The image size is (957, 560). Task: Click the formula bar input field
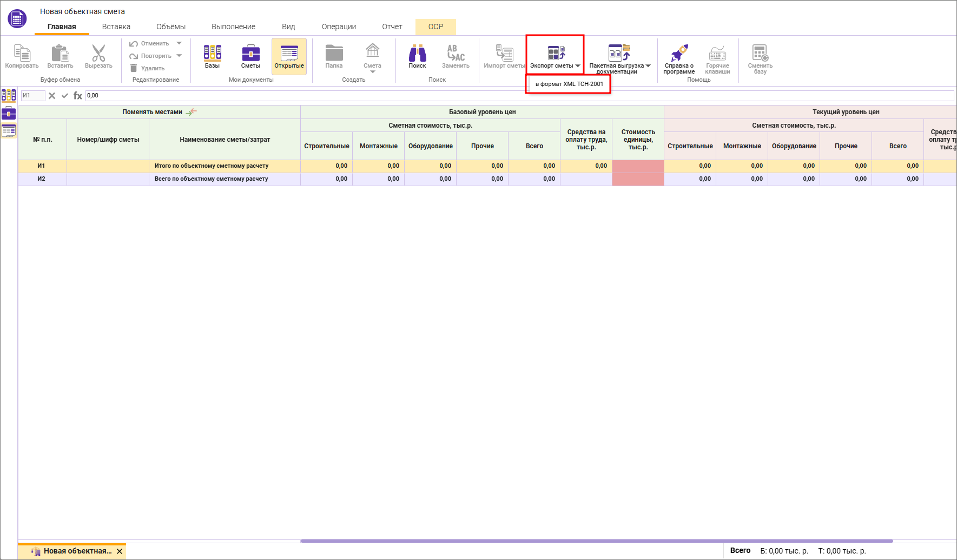519,96
